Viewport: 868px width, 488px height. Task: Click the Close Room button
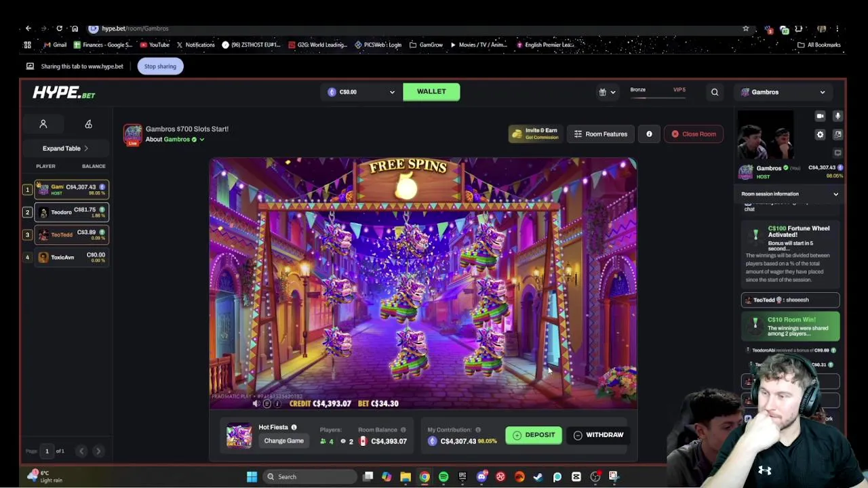[x=693, y=134]
